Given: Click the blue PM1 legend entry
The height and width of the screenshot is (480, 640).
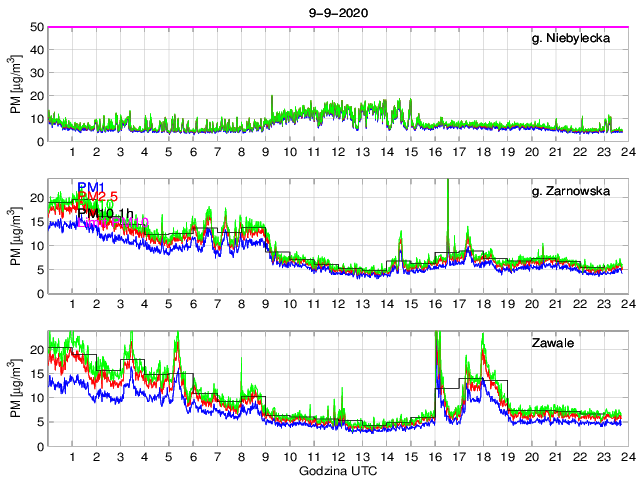Looking at the screenshot, I should click(91, 186).
